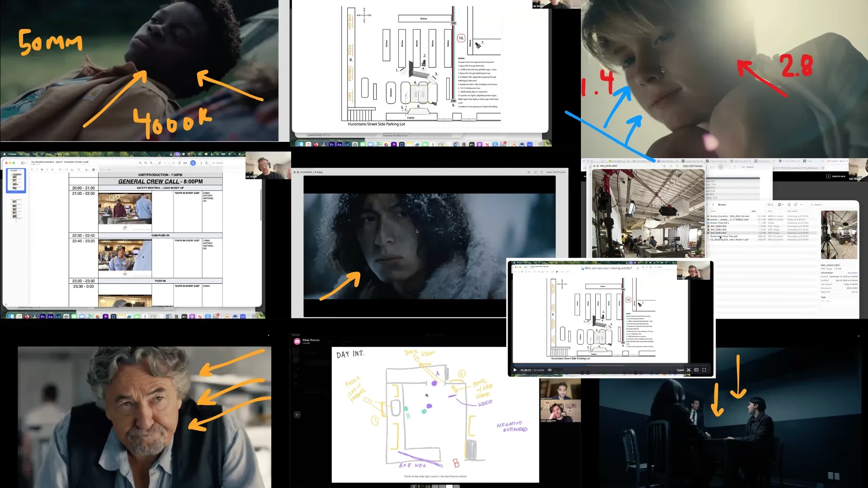The image size is (868, 488).
Task: Open the Preview menu above the shooting schedule
Action: pos(12,154)
